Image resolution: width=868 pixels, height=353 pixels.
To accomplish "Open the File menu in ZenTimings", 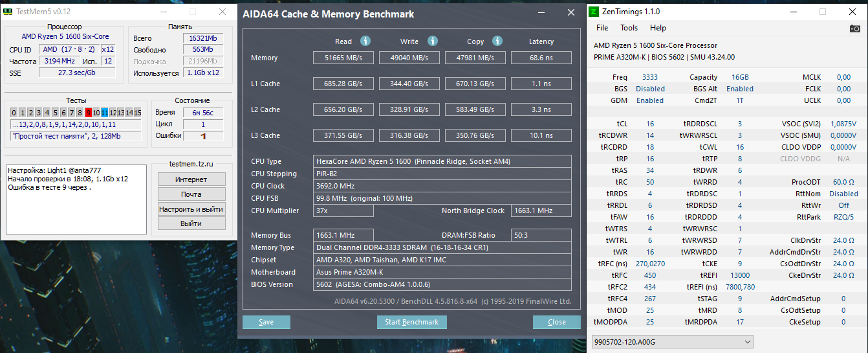I will [x=602, y=28].
